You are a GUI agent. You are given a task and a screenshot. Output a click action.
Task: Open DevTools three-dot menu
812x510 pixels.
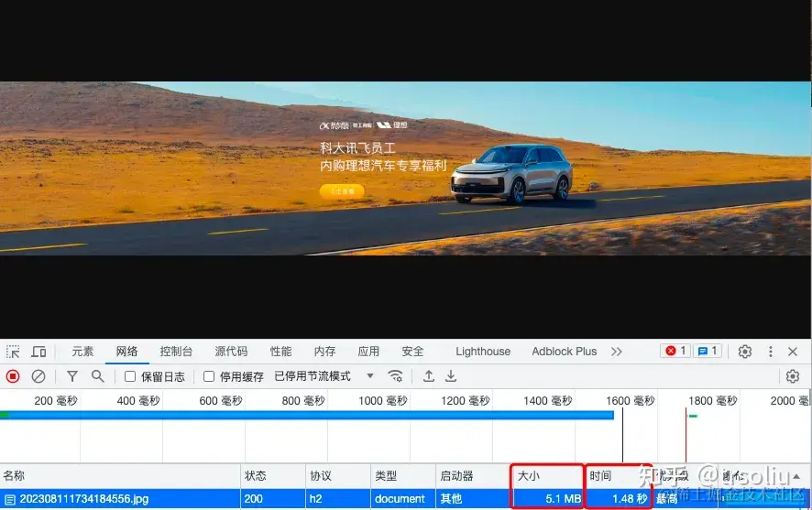(771, 352)
